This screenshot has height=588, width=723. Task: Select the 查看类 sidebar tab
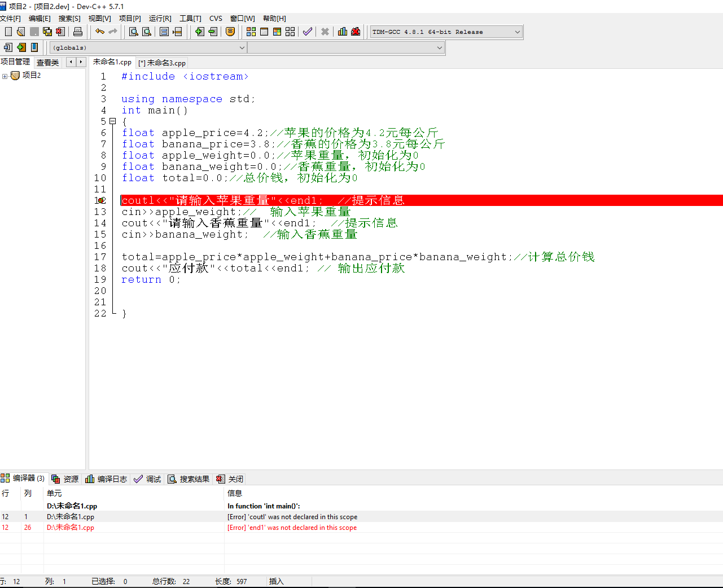(47, 62)
